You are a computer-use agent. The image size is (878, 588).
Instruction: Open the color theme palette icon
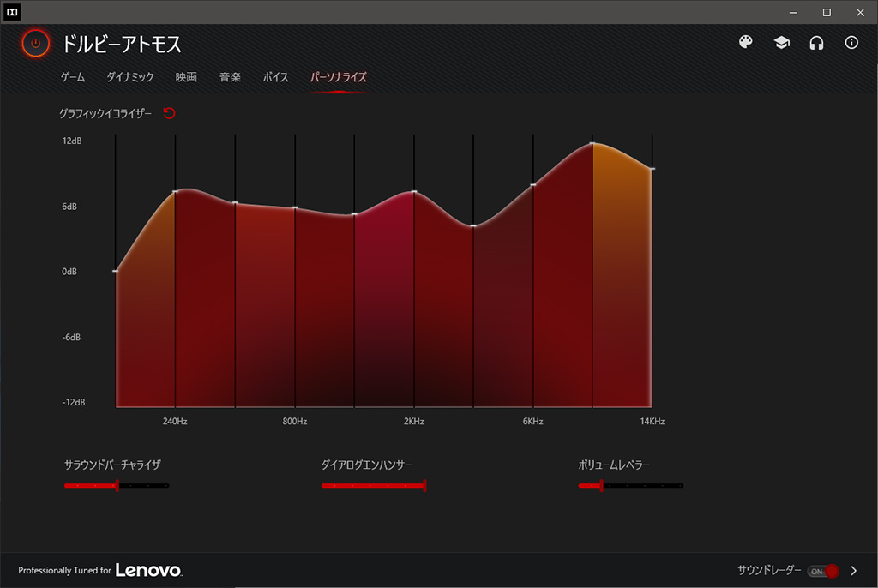(745, 43)
